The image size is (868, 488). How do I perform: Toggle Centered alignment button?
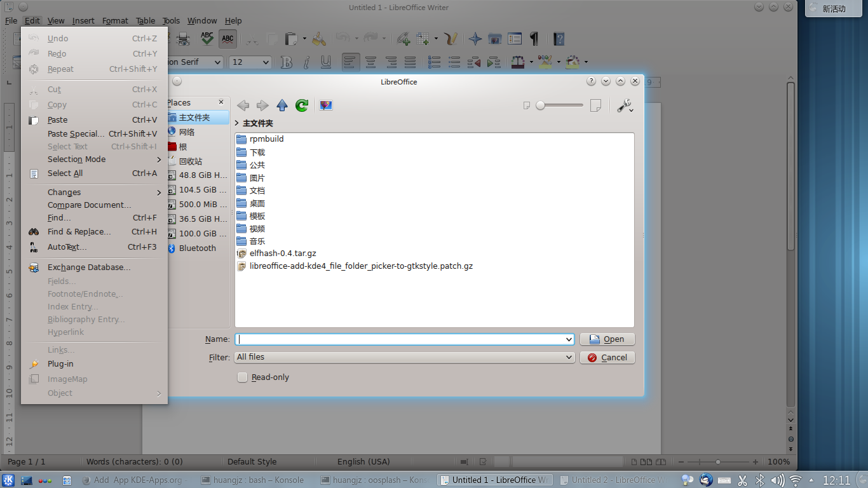tap(370, 62)
